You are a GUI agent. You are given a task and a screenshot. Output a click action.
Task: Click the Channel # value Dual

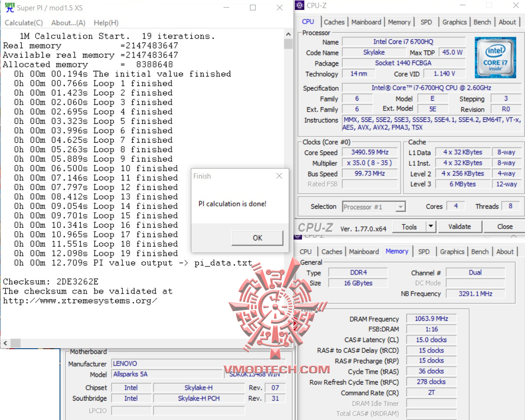(475, 273)
